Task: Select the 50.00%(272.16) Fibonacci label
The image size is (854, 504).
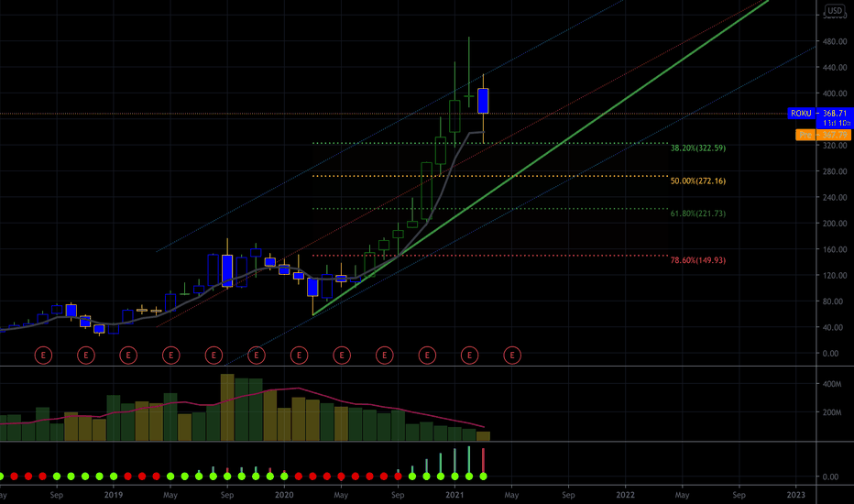Action: pos(697,181)
